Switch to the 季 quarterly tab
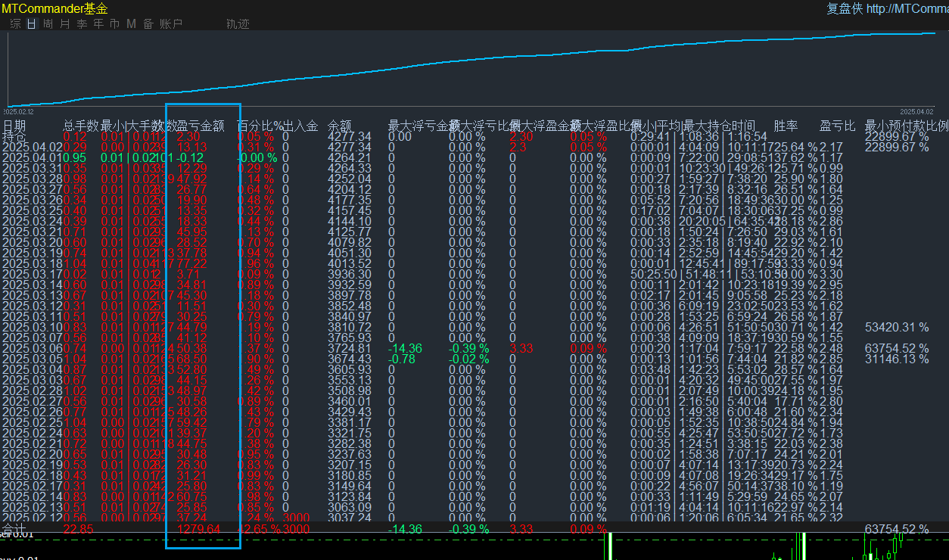Viewport: 949px width, 560px height. click(x=82, y=23)
